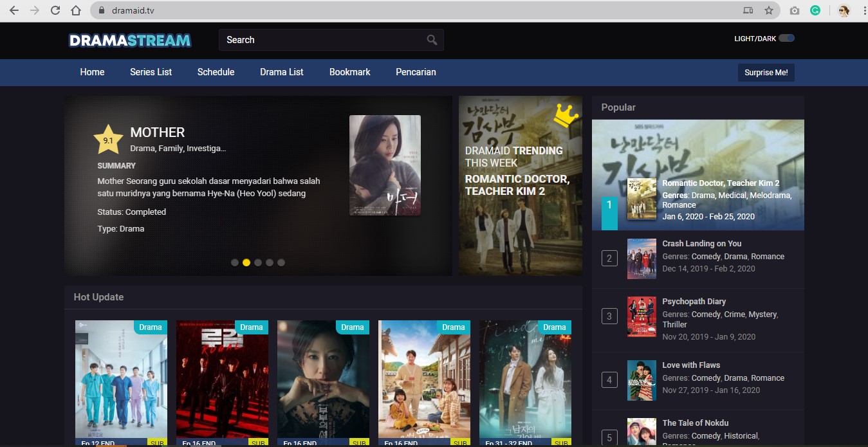The width and height of the screenshot is (868, 447).
Task: Open red Rugal drama poster
Action: point(222,383)
